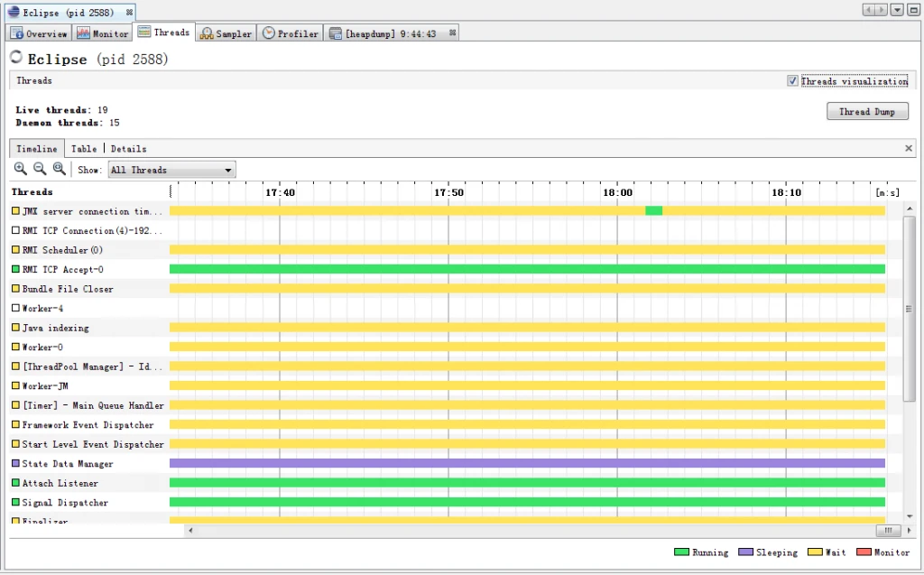Click the zoom in magnifier icon
The height and width of the screenshot is (575, 924).
pos(21,169)
